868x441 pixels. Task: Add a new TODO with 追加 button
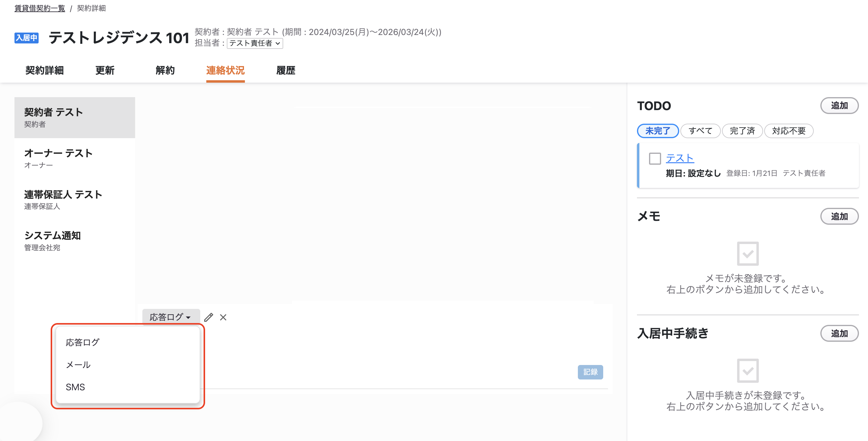839,106
